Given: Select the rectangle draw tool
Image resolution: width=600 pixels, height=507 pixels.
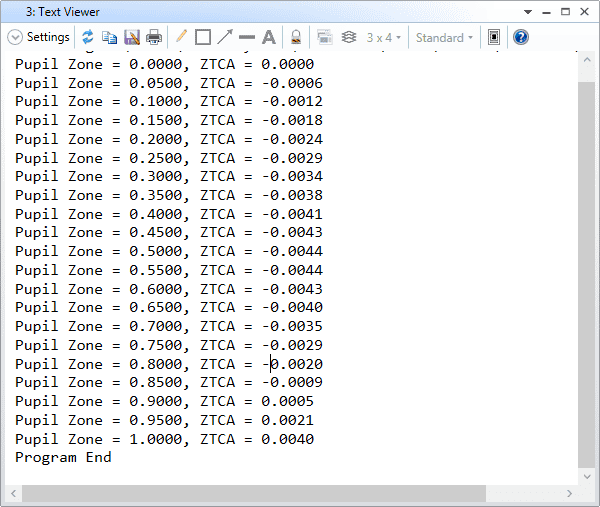Looking at the screenshot, I should pyautogui.click(x=203, y=37).
